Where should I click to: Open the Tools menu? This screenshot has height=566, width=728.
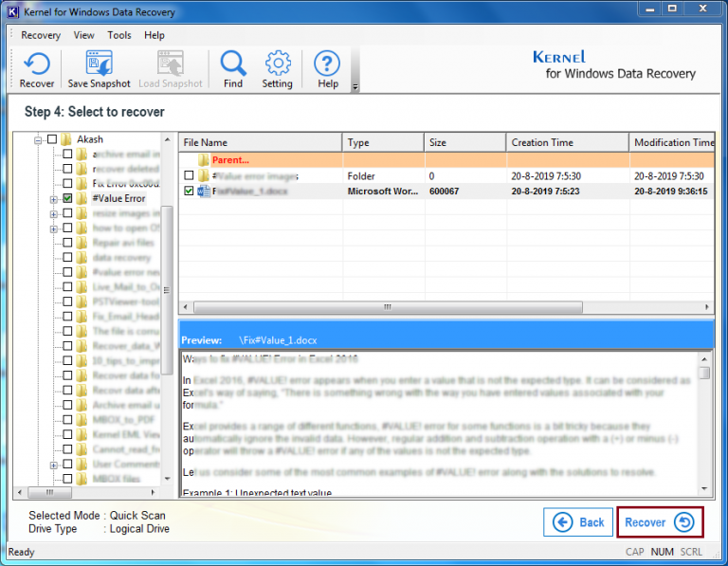click(x=119, y=35)
